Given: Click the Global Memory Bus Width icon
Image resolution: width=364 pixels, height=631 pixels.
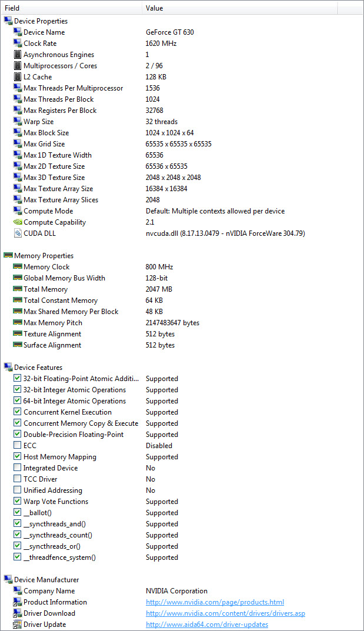Looking at the screenshot, I should (17, 278).
